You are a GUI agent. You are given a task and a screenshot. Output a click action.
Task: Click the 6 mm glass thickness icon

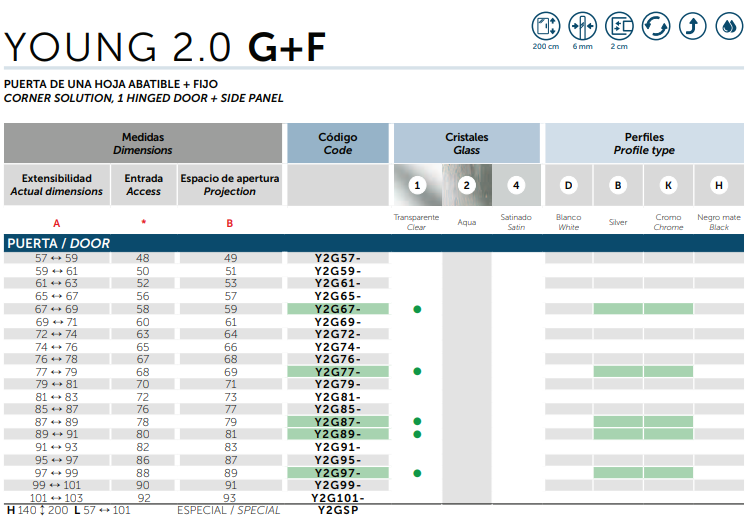(582, 26)
